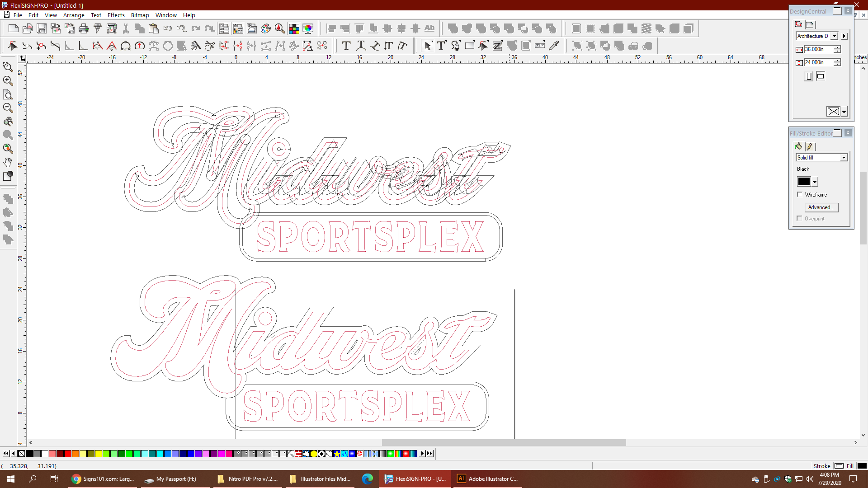Switch to the Fill paint bucket tab

coord(798,146)
